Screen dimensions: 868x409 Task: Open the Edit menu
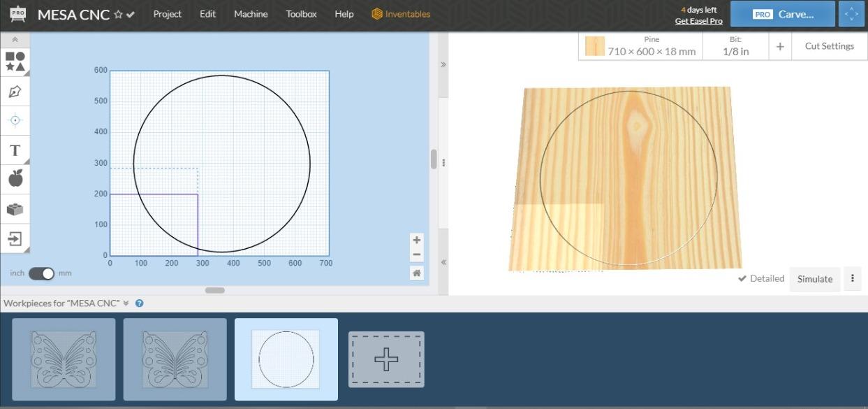tap(207, 14)
